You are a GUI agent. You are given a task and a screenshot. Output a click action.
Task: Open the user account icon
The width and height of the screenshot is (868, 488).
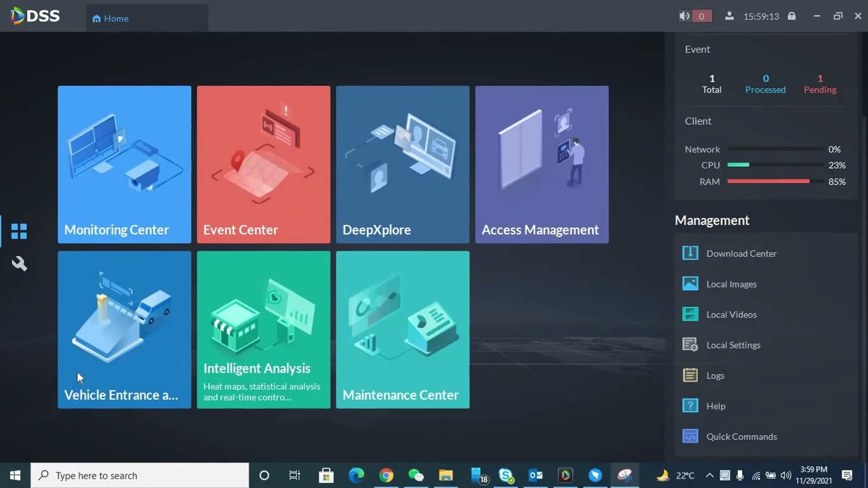tap(729, 16)
